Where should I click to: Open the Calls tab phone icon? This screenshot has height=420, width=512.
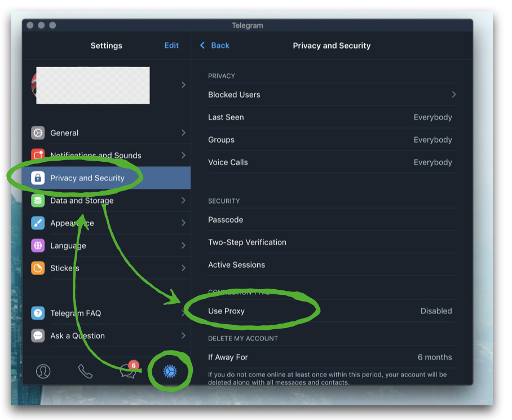point(85,371)
